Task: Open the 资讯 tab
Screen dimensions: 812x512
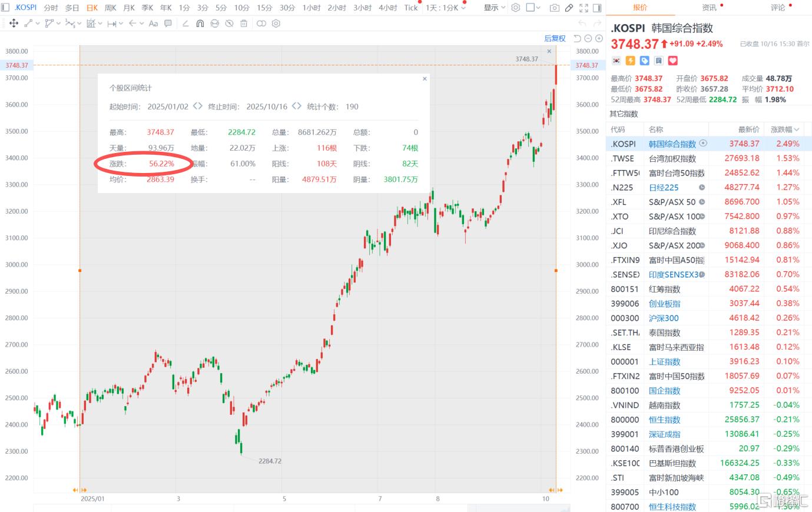Action: coord(709,8)
